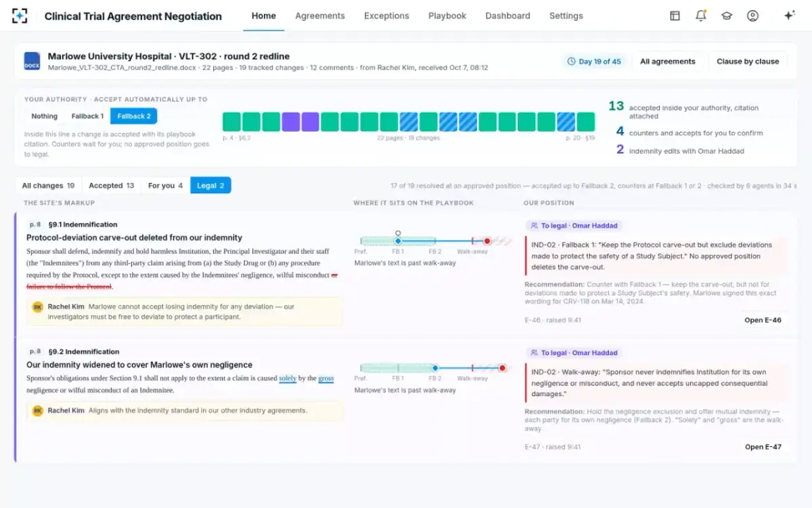Select the Fallback 2 authority option
812x508 pixels.
click(134, 116)
